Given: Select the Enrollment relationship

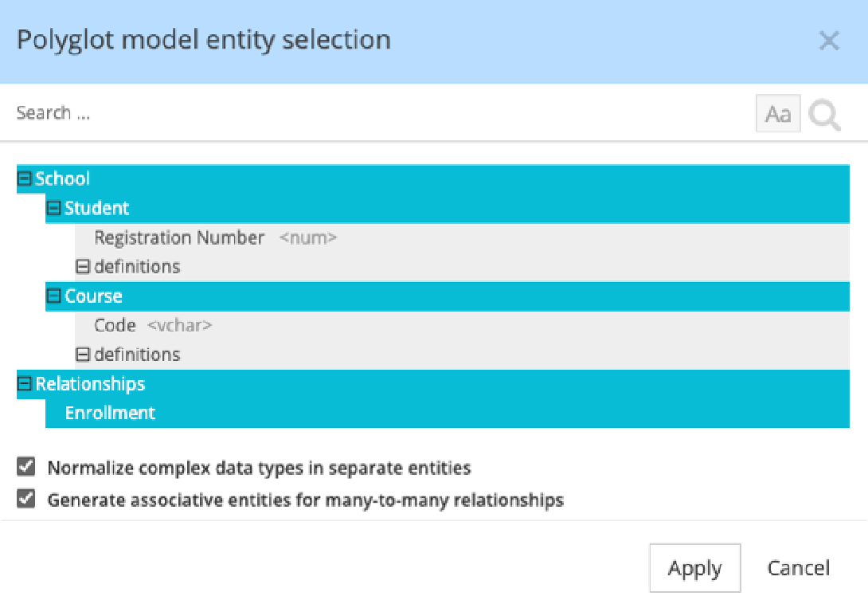Looking at the screenshot, I should click(x=109, y=413).
